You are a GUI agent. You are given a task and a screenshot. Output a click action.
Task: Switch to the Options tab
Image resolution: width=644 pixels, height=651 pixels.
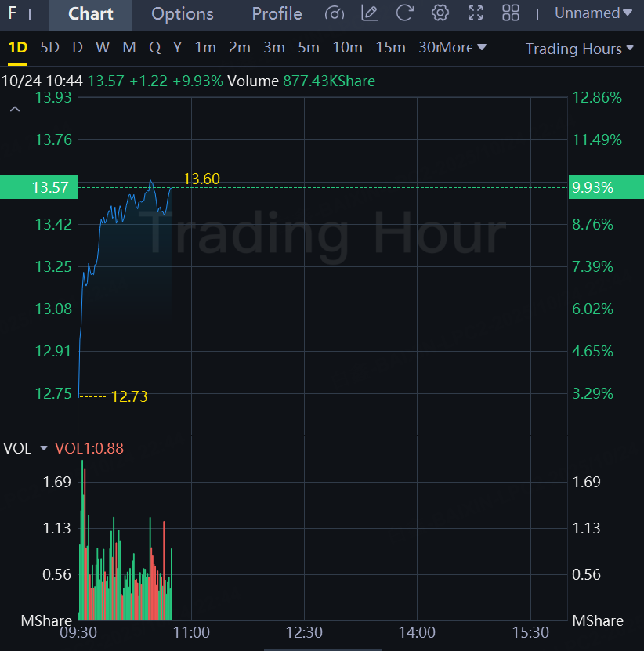pos(183,14)
